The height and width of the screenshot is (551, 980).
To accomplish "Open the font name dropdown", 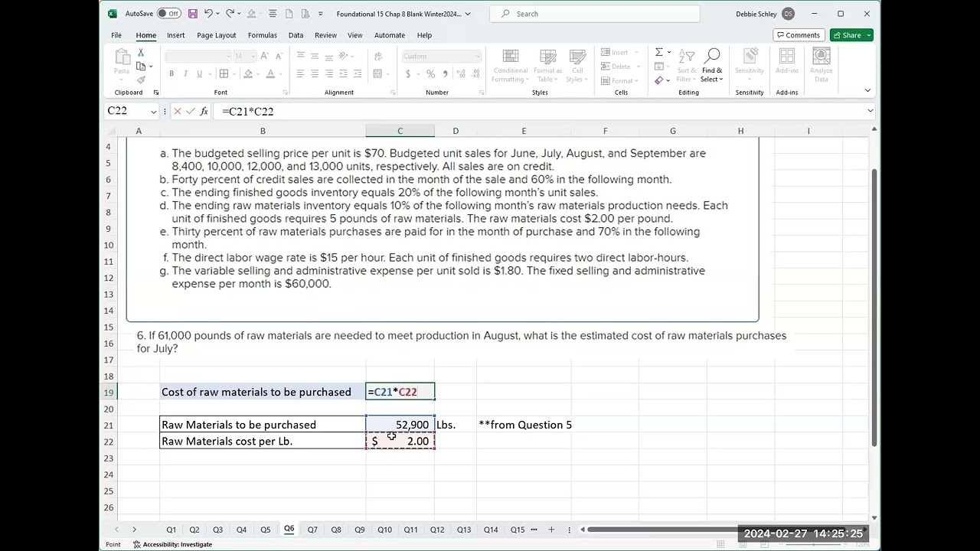I will [227, 56].
